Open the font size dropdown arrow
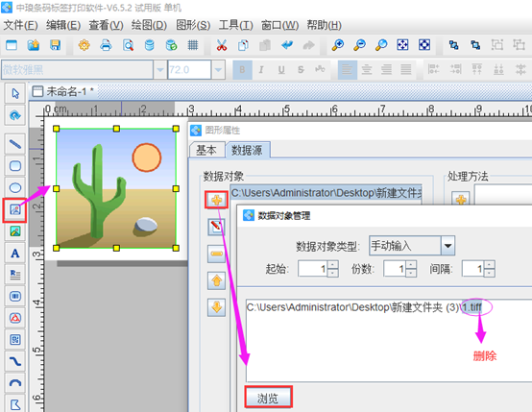The width and height of the screenshot is (532, 412). 219,70
